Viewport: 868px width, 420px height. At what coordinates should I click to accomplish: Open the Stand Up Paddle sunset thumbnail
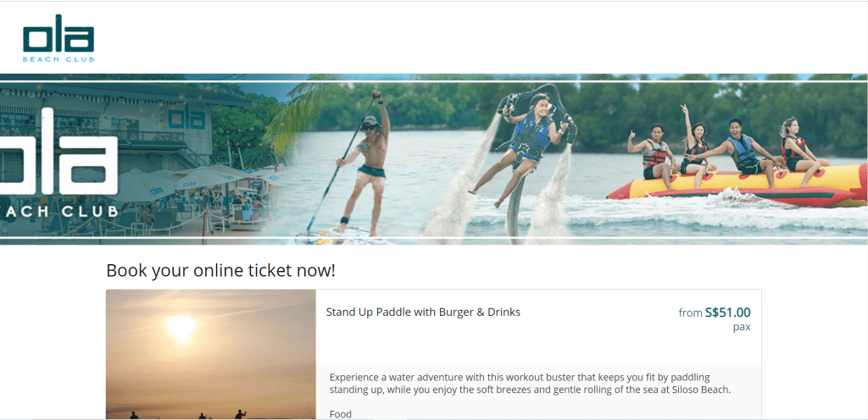211,354
